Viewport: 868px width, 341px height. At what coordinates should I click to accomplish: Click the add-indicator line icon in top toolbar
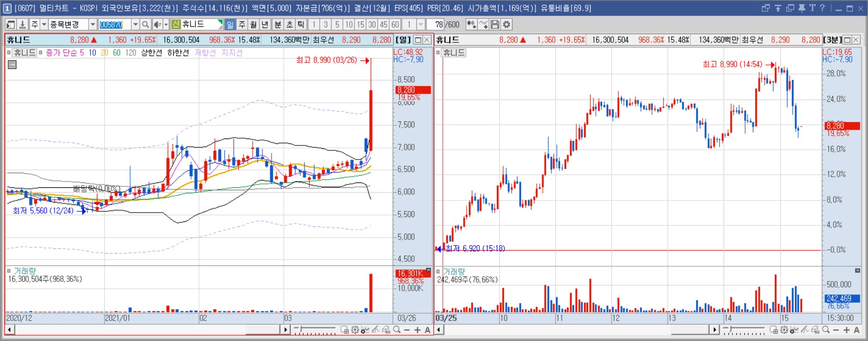(x=483, y=24)
